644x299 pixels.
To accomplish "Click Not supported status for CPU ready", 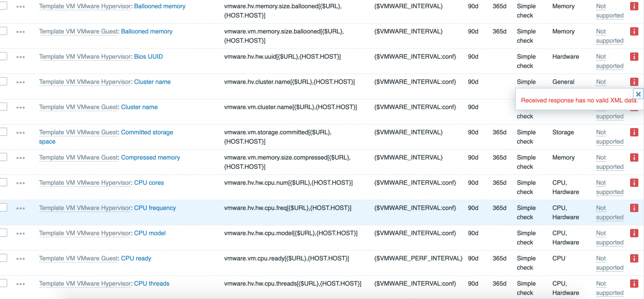I will 610,263.
